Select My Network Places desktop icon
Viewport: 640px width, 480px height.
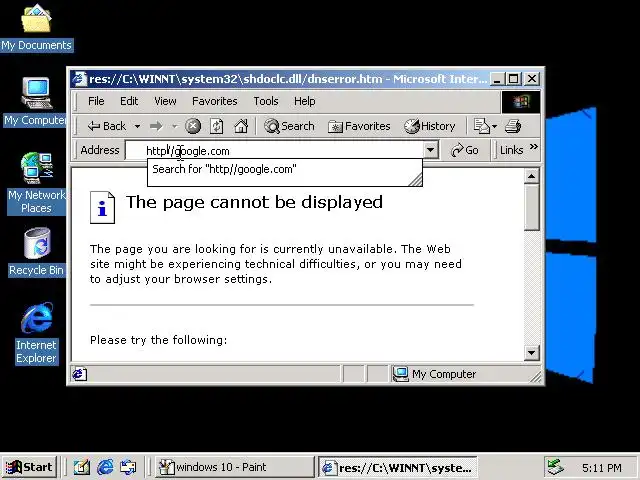pos(36,183)
